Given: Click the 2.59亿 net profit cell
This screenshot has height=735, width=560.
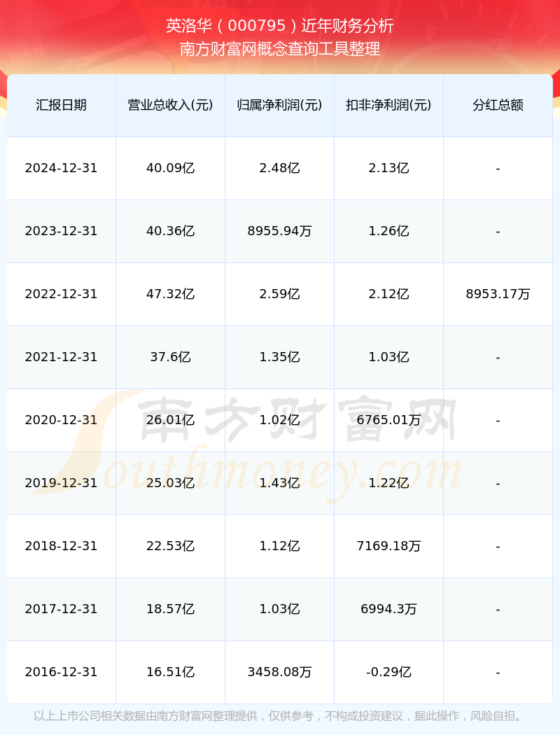Looking at the screenshot, I should [280, 294].
